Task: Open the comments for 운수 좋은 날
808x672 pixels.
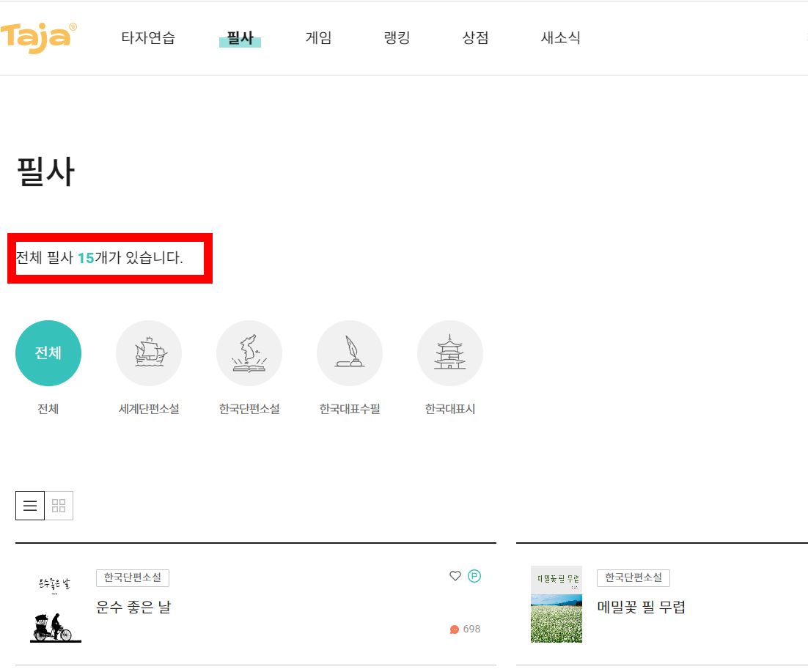Action: tap(466, 629)
